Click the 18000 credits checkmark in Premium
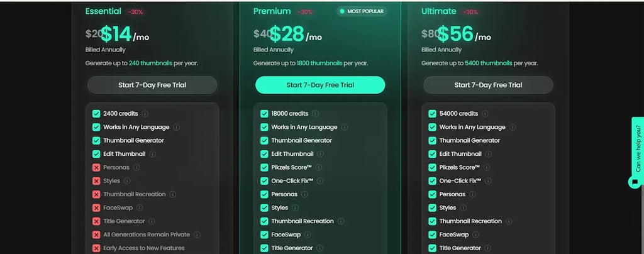Viewport: 644px width, 254px height. click(x=264, y=114)
